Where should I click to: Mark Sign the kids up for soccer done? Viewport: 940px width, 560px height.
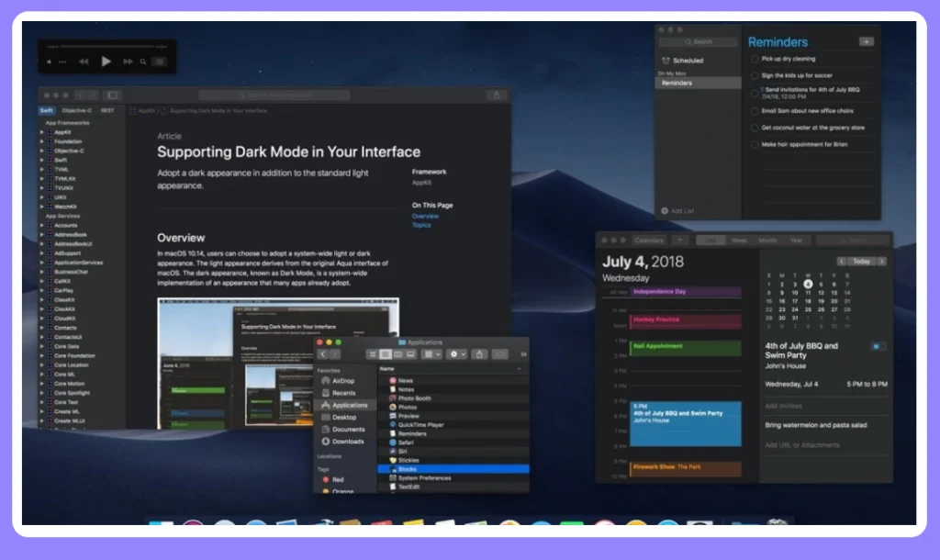[755, 75]
